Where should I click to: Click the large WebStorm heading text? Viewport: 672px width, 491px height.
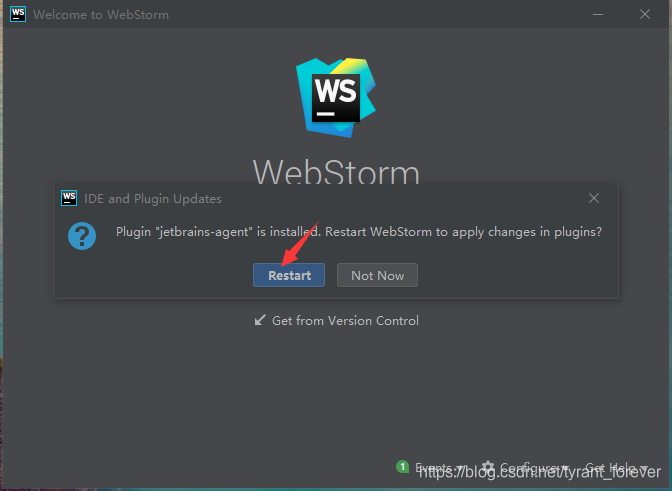click(x=336, y=171)
